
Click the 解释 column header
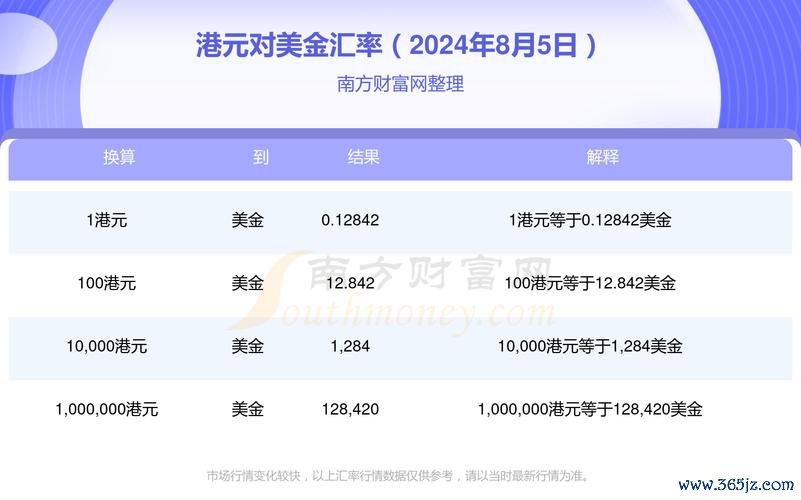pyautogui.click(x=603, y=157)
